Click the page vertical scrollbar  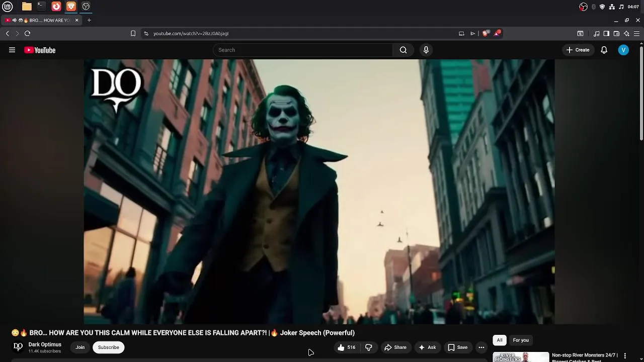(641, 93)
